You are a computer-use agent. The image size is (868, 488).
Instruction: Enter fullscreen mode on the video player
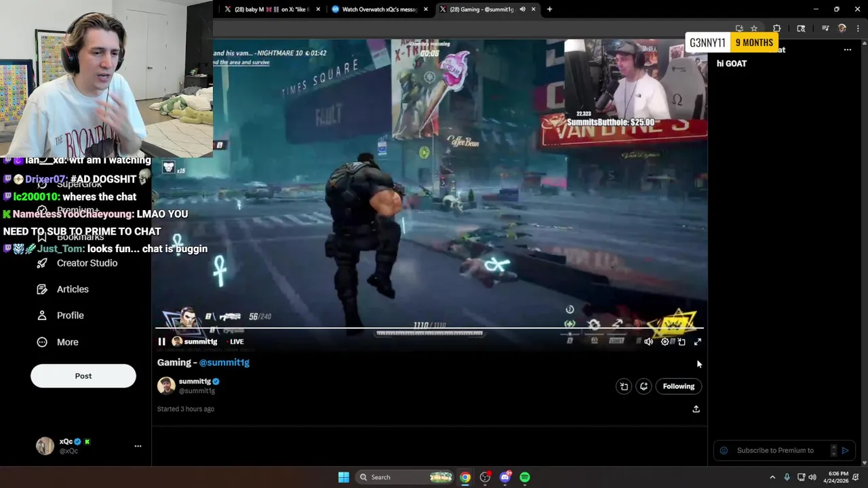pos(698,342)
